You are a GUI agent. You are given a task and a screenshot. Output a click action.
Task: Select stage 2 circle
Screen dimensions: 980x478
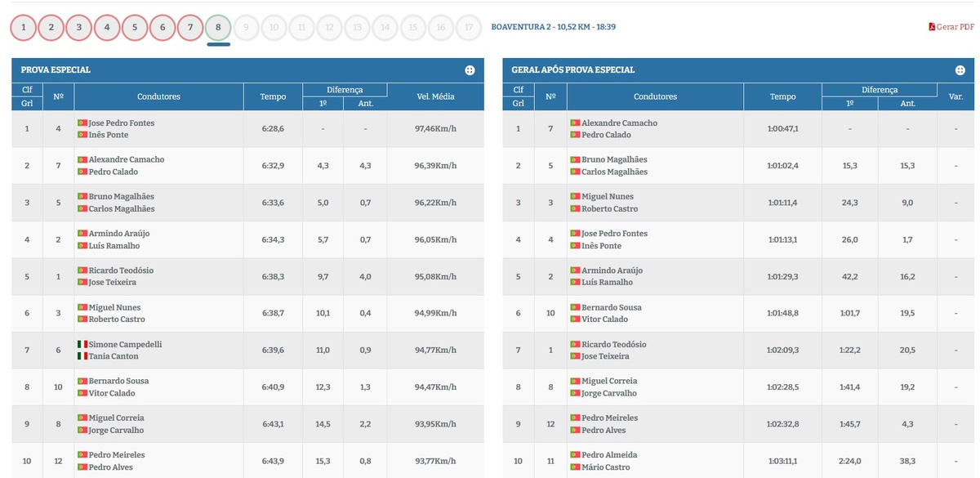click(x=51, y=27)
